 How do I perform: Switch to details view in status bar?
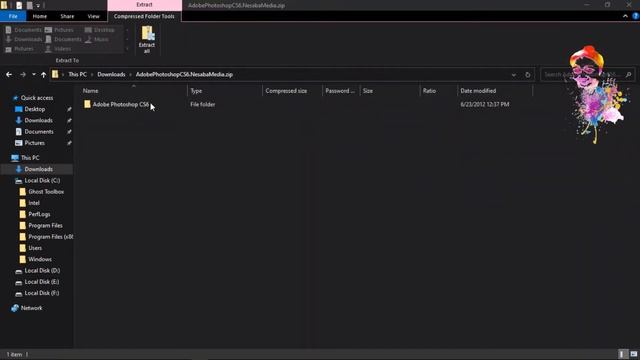(622, 354)
